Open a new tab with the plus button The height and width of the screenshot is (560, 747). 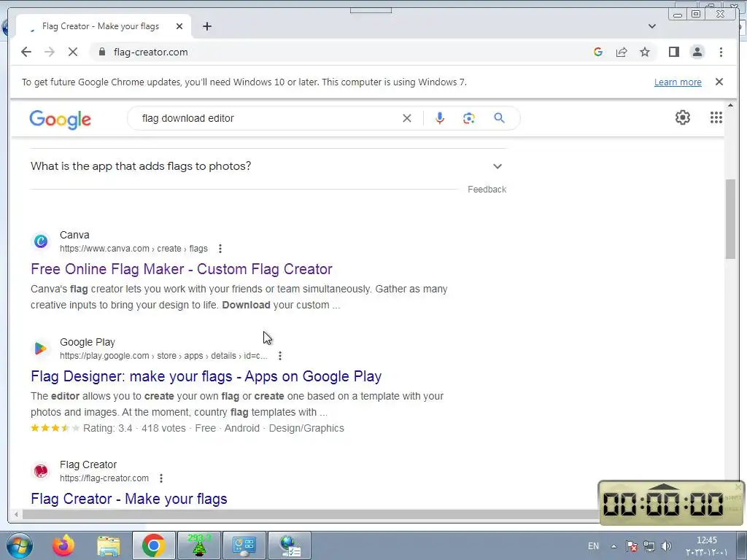click(206, 26)
